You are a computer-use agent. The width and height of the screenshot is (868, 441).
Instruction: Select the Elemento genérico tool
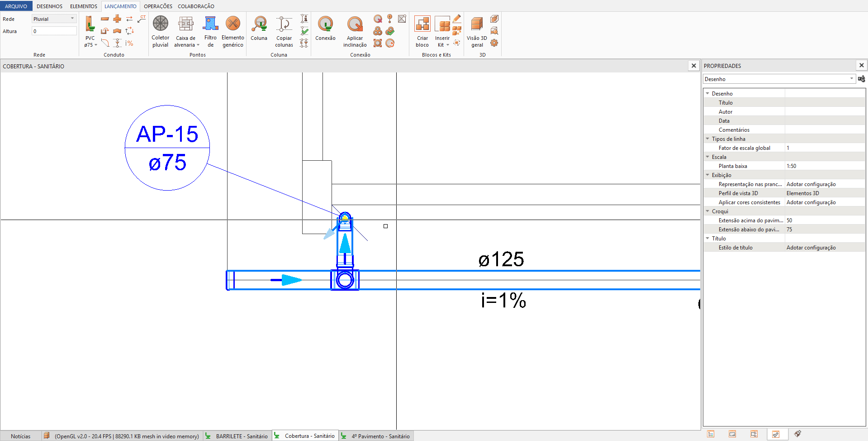pyautogui.click(x=233, y=31)
